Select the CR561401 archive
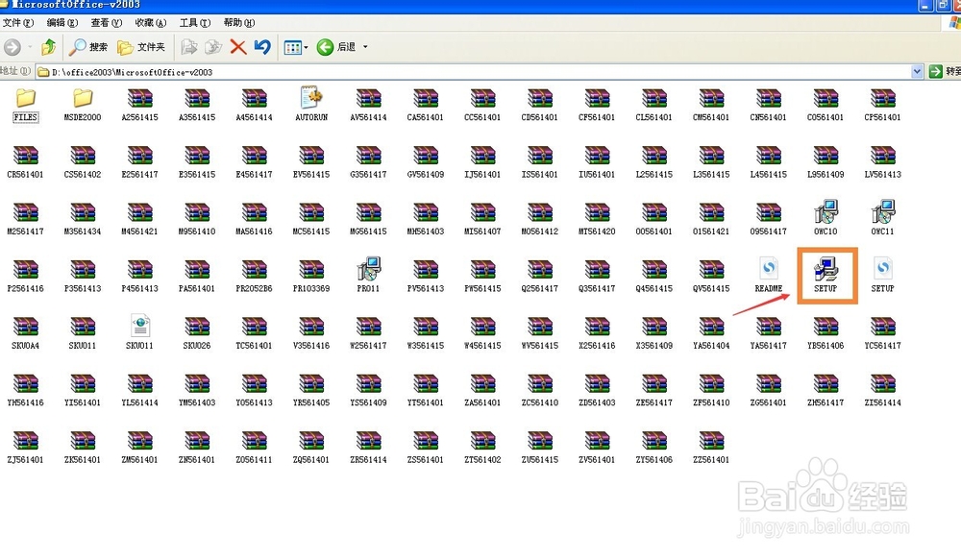The width and height of the screenshot is (961, 560). tap(26, 162)
